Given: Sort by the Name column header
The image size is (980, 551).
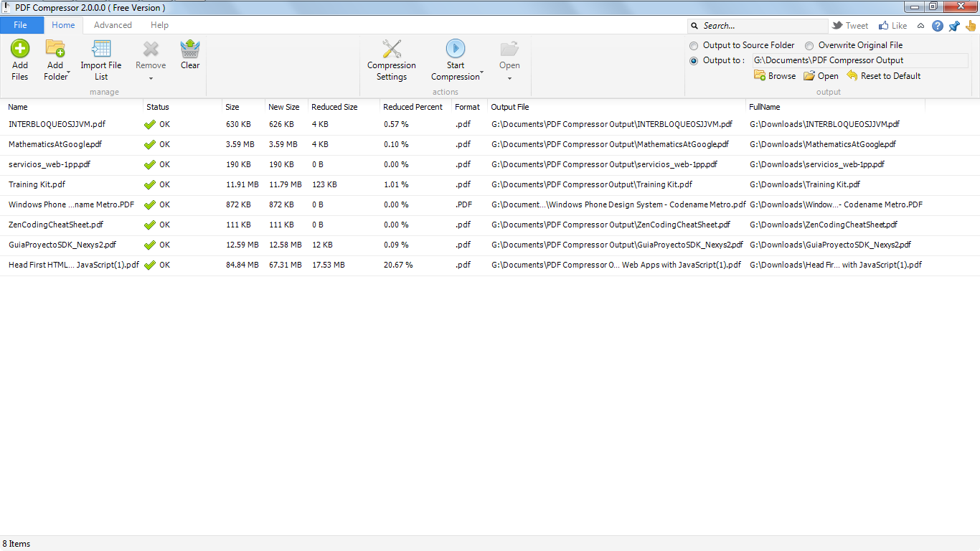Looking at the screenshot, I should (x=18, y=107).
